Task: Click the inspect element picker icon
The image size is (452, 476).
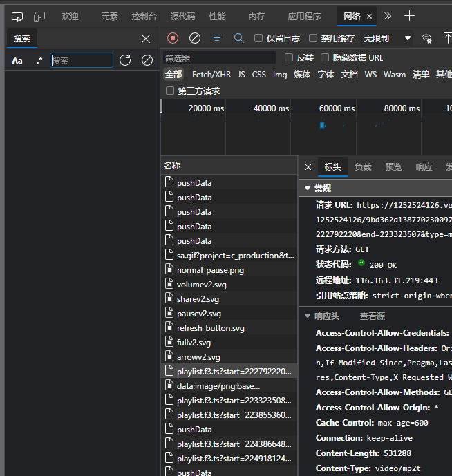Action: 17,17
